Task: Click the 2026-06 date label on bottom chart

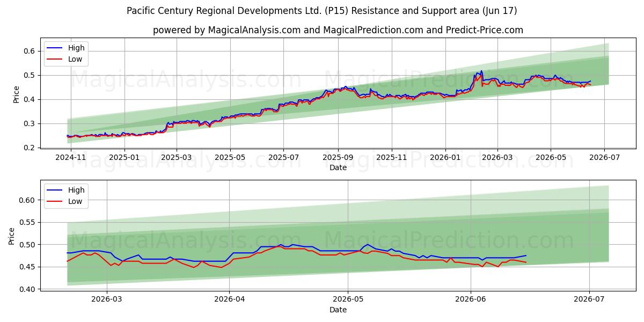Action: (x=471, y=299)
